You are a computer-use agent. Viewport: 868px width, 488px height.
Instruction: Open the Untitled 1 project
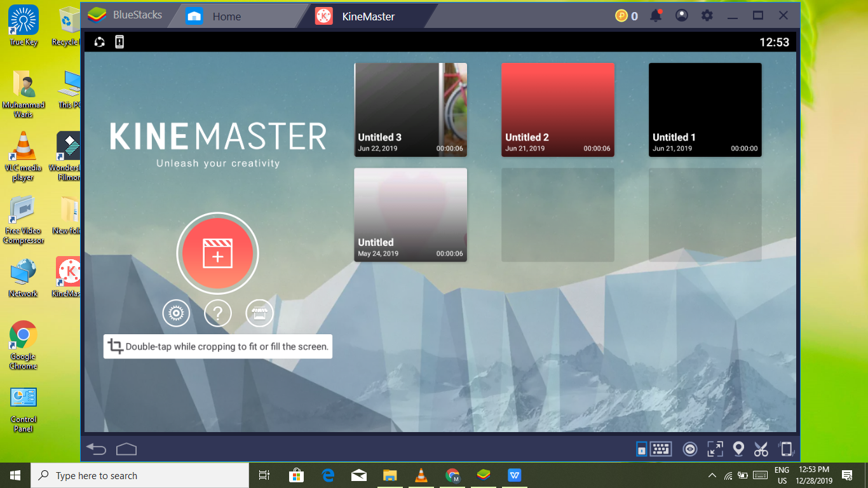[705, 109]
